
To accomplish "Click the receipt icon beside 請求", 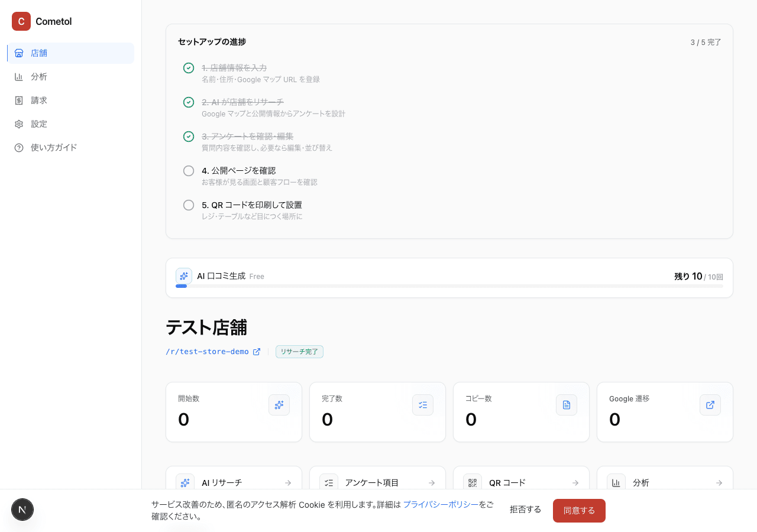I will [19, 100].
